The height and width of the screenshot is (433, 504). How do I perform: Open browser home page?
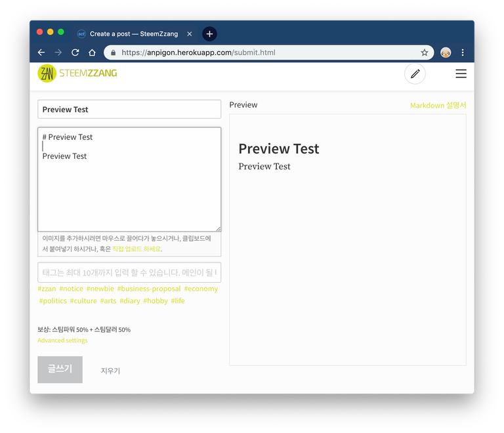click(93, 52)
